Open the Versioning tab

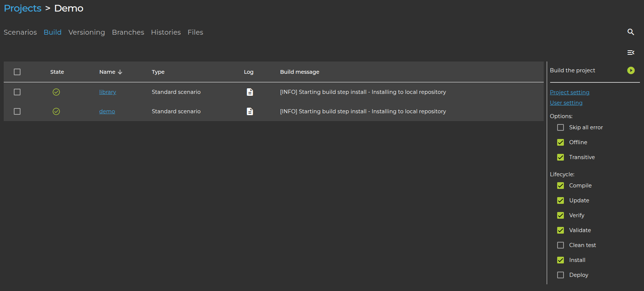(87, 32)
